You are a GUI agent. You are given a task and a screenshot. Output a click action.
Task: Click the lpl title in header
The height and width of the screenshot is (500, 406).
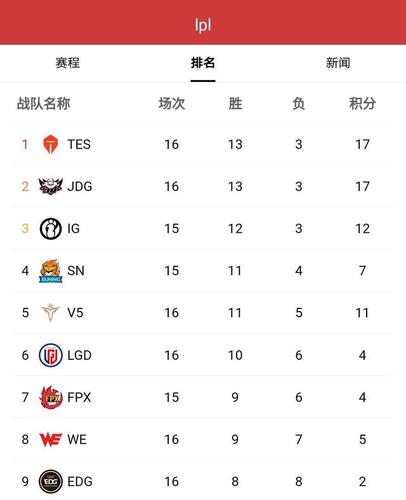click(x=203, y=25)
